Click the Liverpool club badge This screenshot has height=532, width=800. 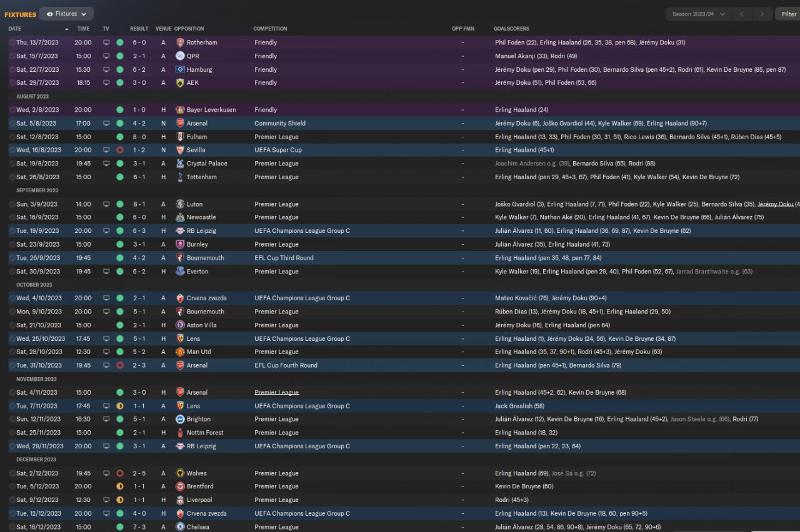click(x=180, y=500)
